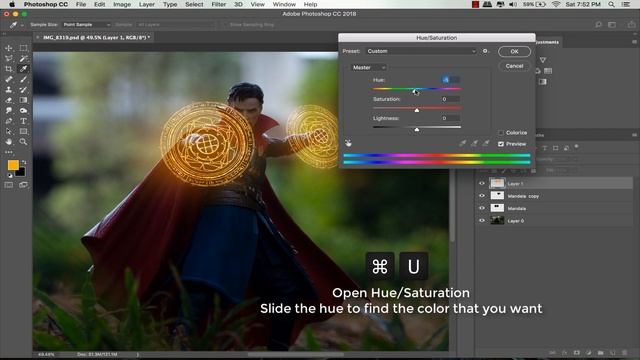Select the Rectangle shape tool
The height and width of the screenshot is (360, 640).
coord(23,131)
